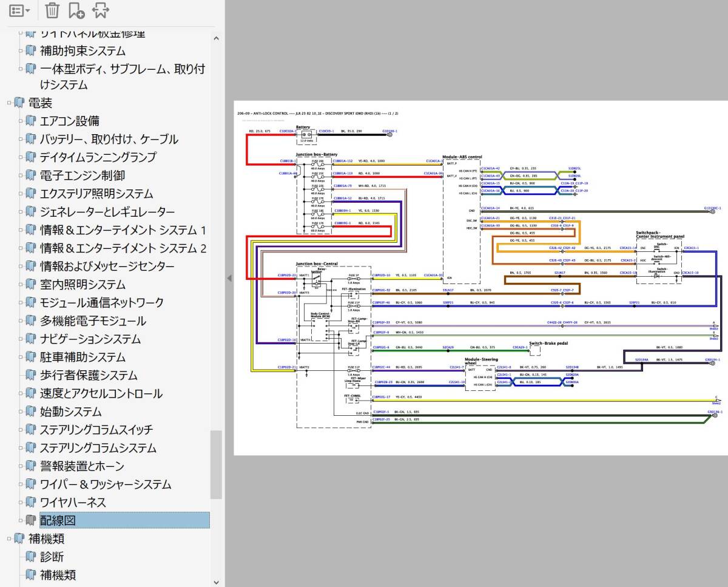Image resolution: width=728 pixels, height=587 pixels.
Task: Open the bookmark options menu dropdown
Action: pos(20,10)
